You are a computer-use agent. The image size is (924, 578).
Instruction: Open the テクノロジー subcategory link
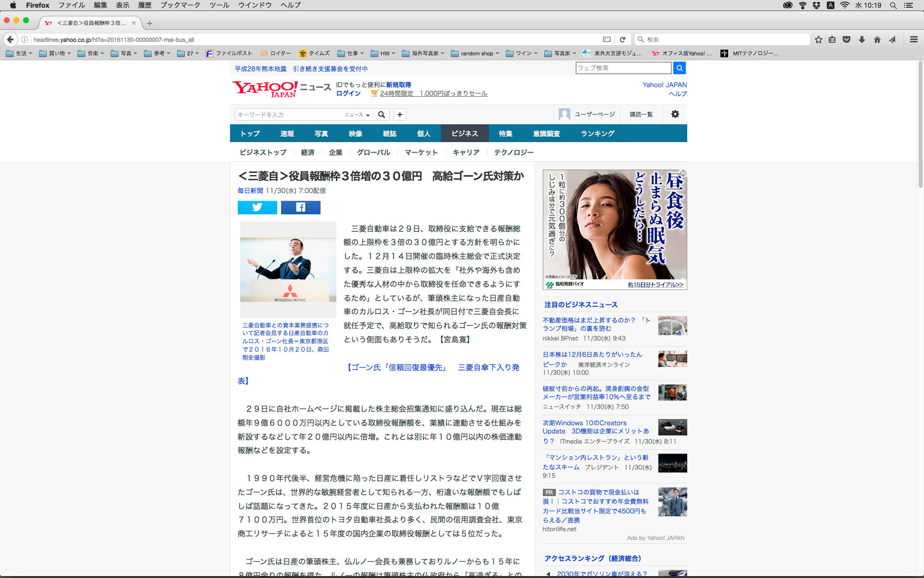[513, 152]
